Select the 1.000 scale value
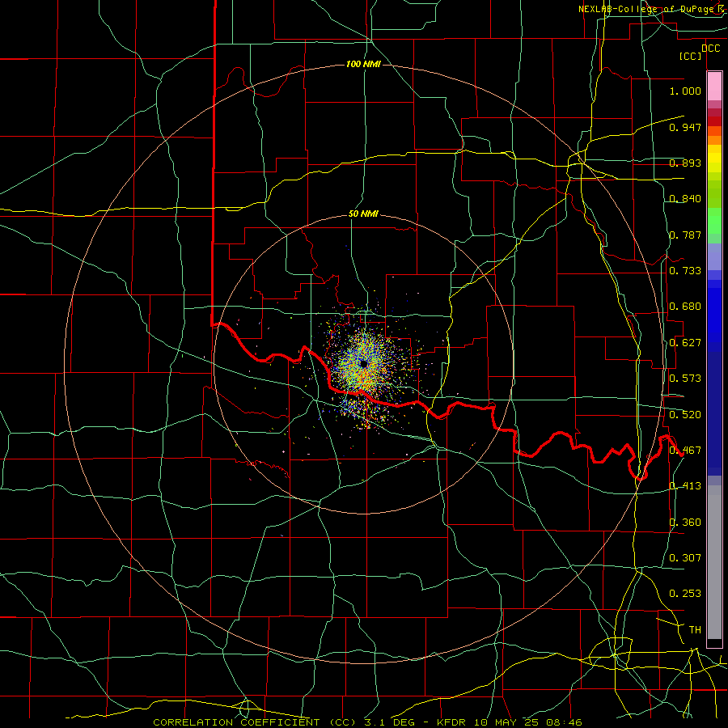 (685, 91)
